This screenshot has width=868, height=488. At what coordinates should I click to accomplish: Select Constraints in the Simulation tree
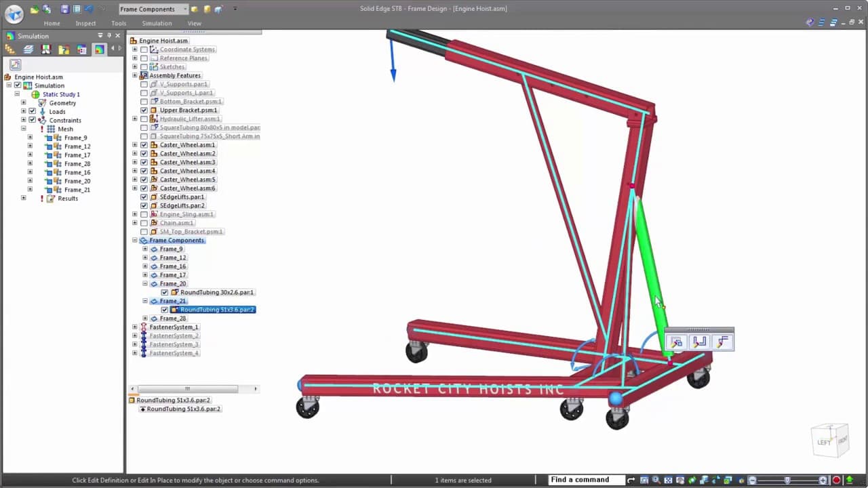click(65, 121)
